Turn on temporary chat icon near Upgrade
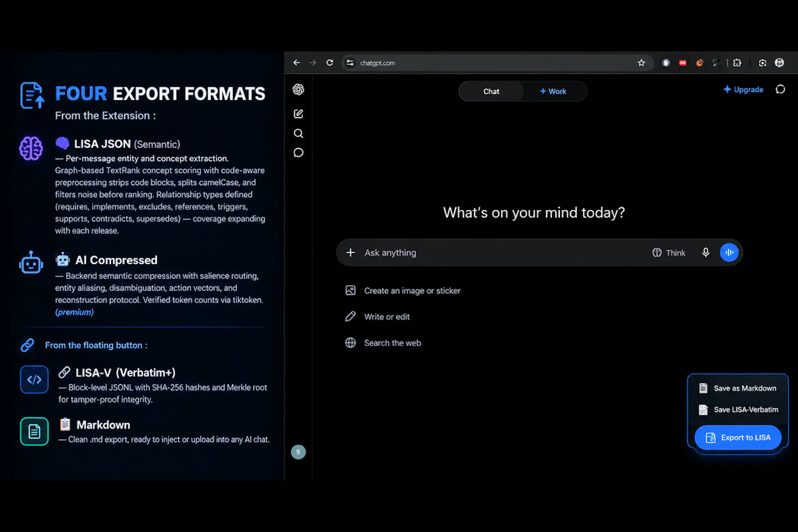This screenshot has height=532, width=798. pos(781,89)
